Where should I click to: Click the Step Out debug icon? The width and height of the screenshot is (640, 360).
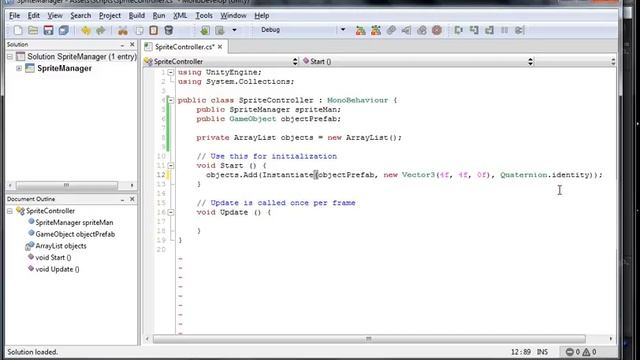pyautogui.click(x=489, y=30)
